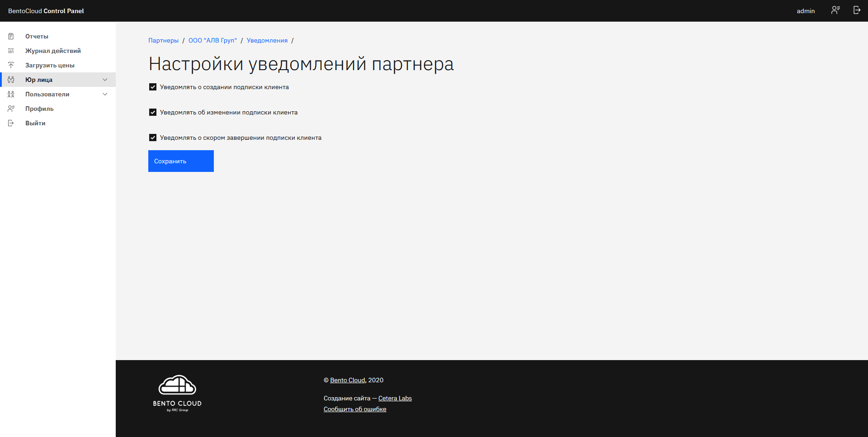Viewport: 868px width, 437px height.
Task: Open the Cetera Labs link in footer
Action: [x=395, y=398]
